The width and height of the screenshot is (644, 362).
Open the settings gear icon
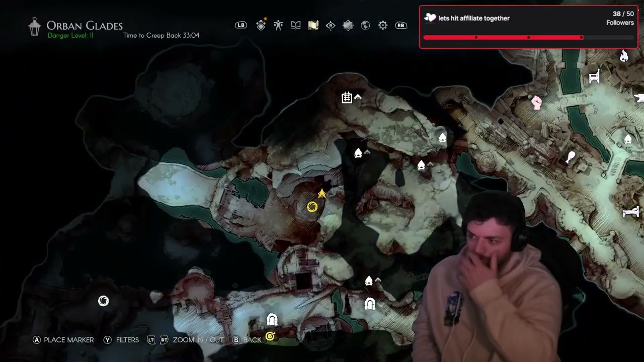point(383,25)
